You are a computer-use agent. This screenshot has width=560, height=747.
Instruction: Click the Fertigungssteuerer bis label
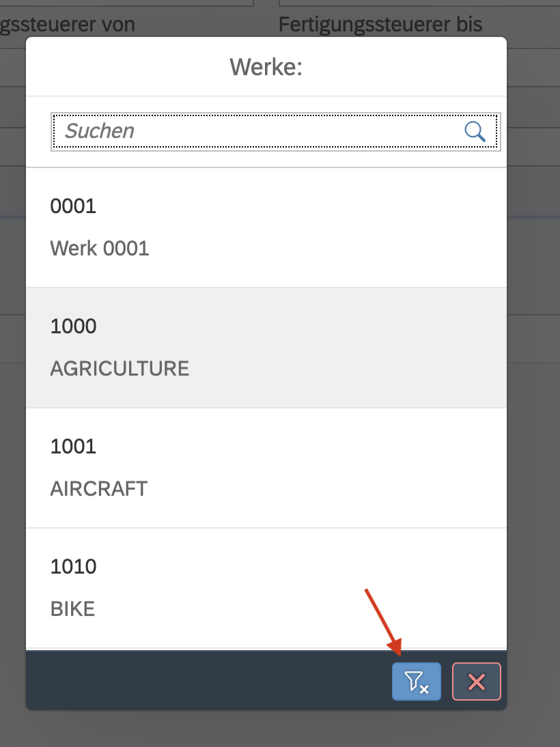[x=380, y=25]
